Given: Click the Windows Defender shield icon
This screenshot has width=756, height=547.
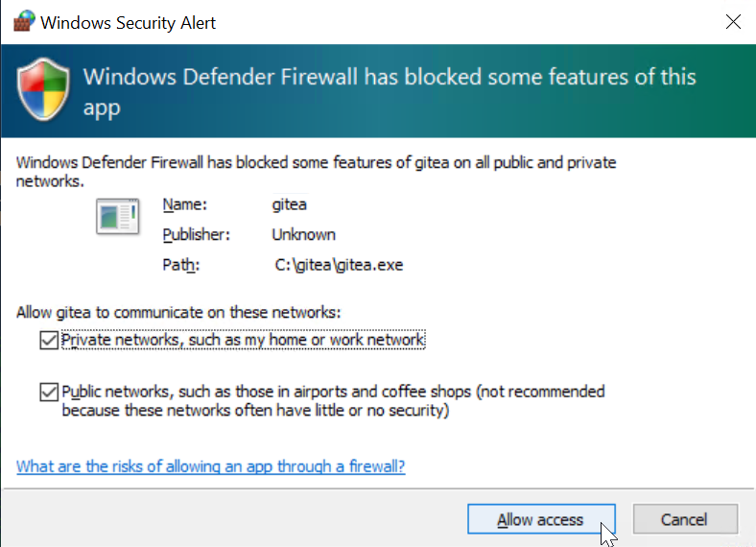Looking at the screenshot, I should tap(43, 89).
